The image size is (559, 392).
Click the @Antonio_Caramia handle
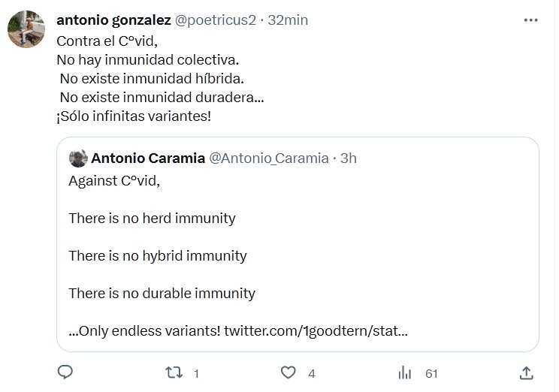[268, 158]
